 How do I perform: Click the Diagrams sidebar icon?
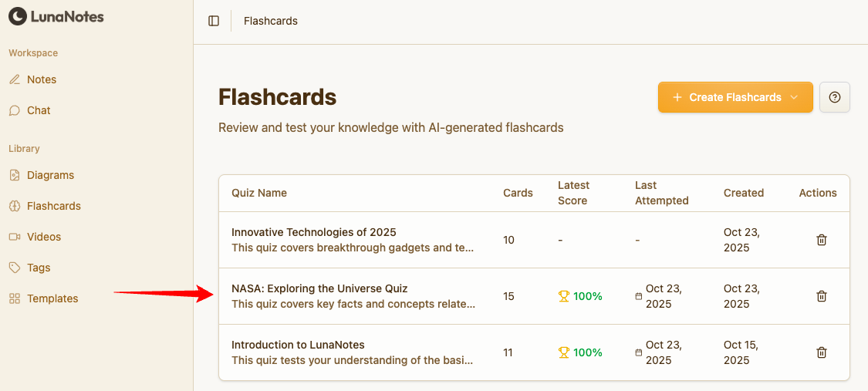point(15,175)
